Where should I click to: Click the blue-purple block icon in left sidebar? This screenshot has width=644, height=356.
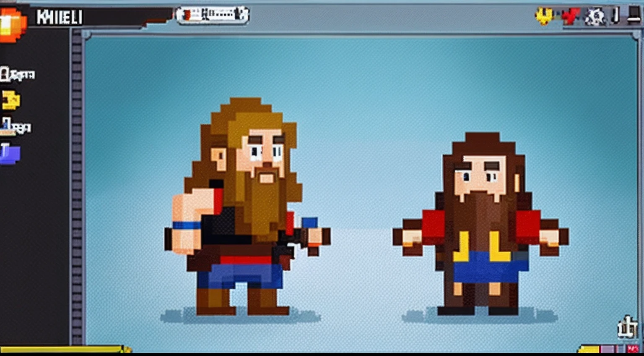coord(10,154)
